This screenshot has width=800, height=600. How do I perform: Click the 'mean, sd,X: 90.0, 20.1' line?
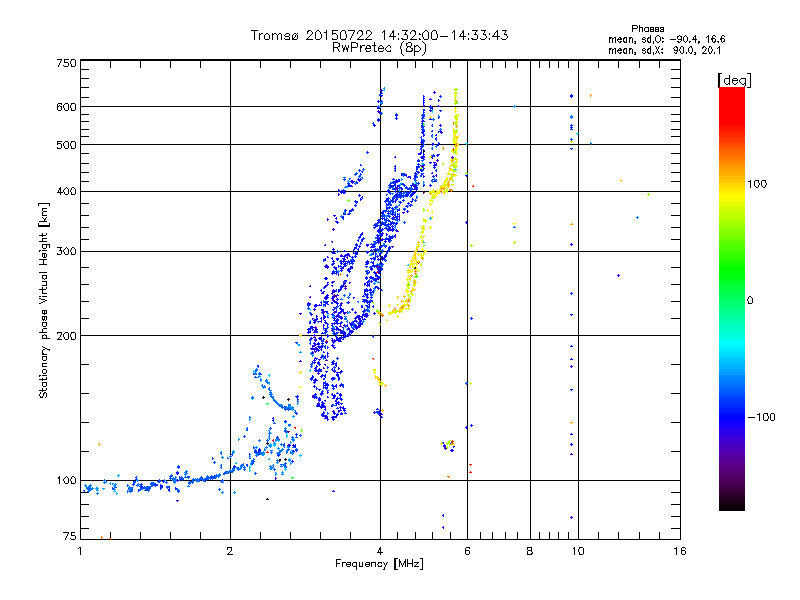(x=664, y=50)
